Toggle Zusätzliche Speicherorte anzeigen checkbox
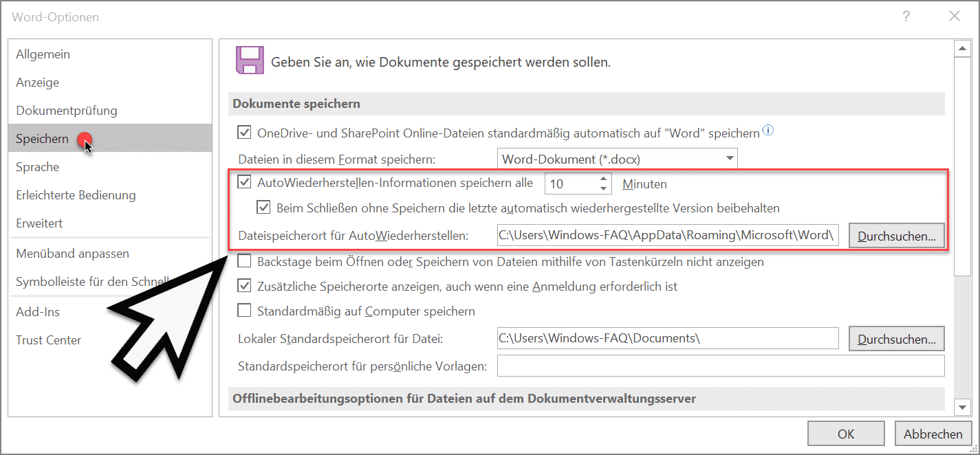The width and height of the screenshot is (980, 455). tap(244, 286)
